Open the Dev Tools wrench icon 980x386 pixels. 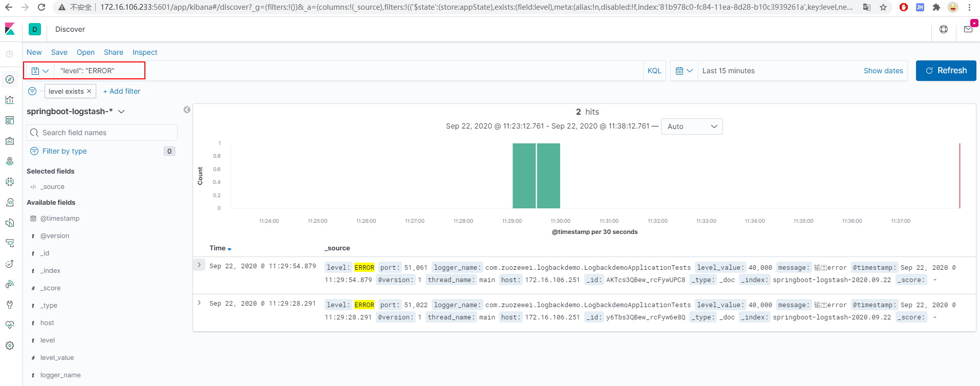point(10,305)
